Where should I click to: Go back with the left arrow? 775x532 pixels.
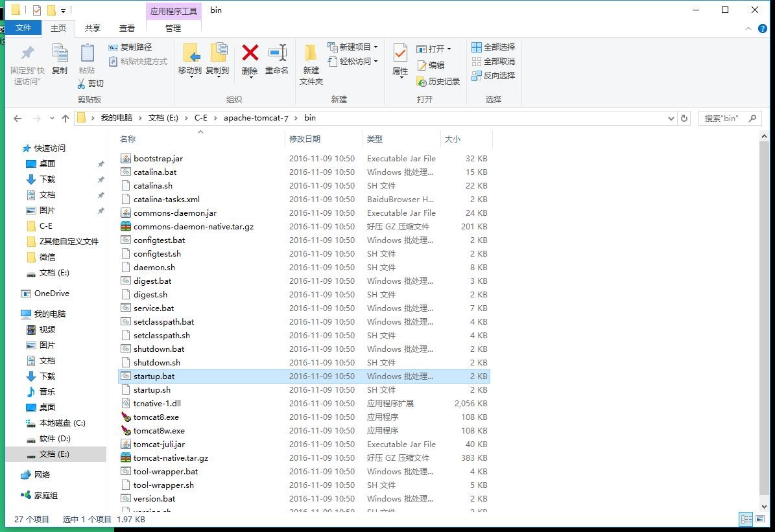(18, 119)
